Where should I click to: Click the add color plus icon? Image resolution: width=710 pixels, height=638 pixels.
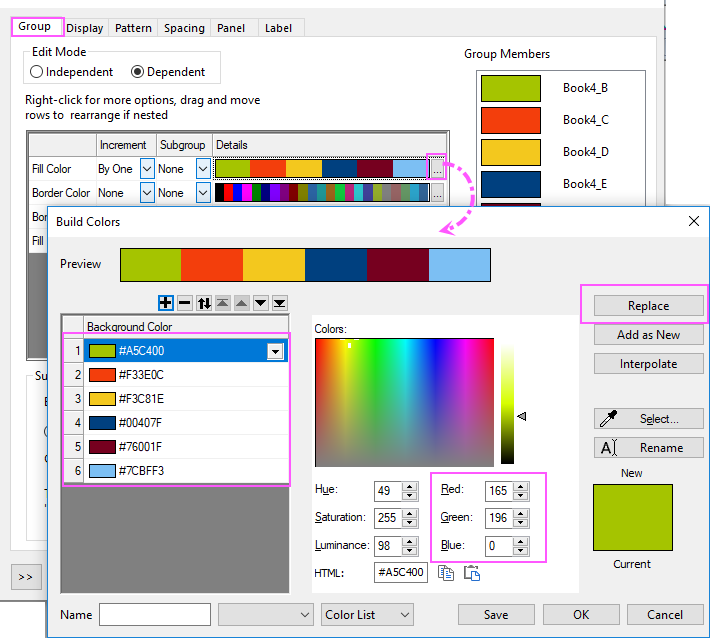(166, 302)
